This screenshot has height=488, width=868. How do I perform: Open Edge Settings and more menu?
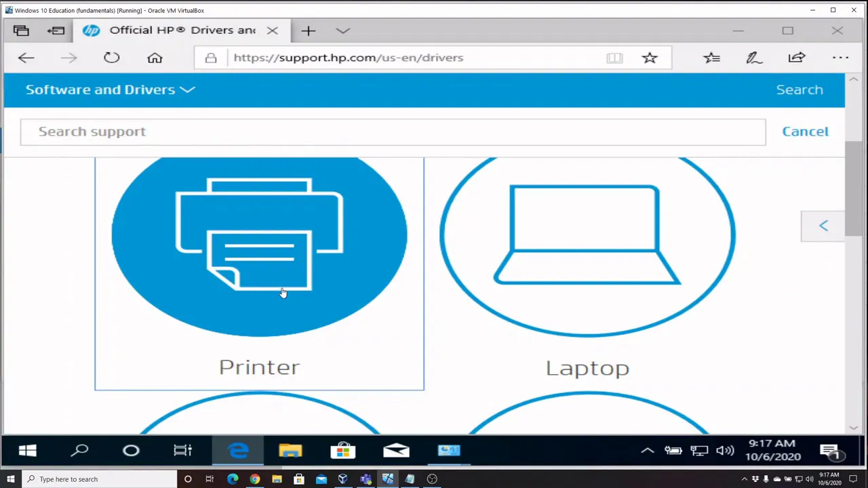840,58
